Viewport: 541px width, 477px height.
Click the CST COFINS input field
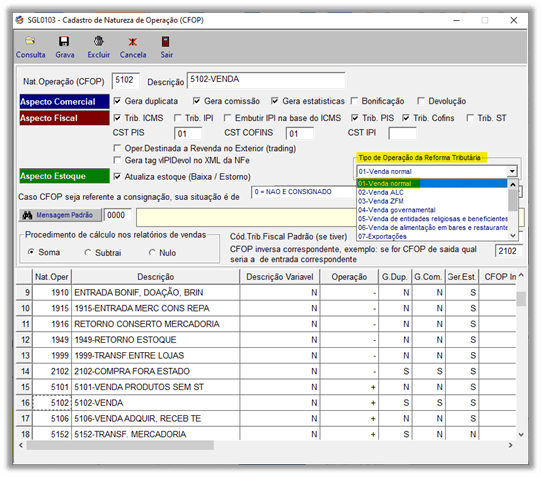pyautogui.click(x=300, y=133)
